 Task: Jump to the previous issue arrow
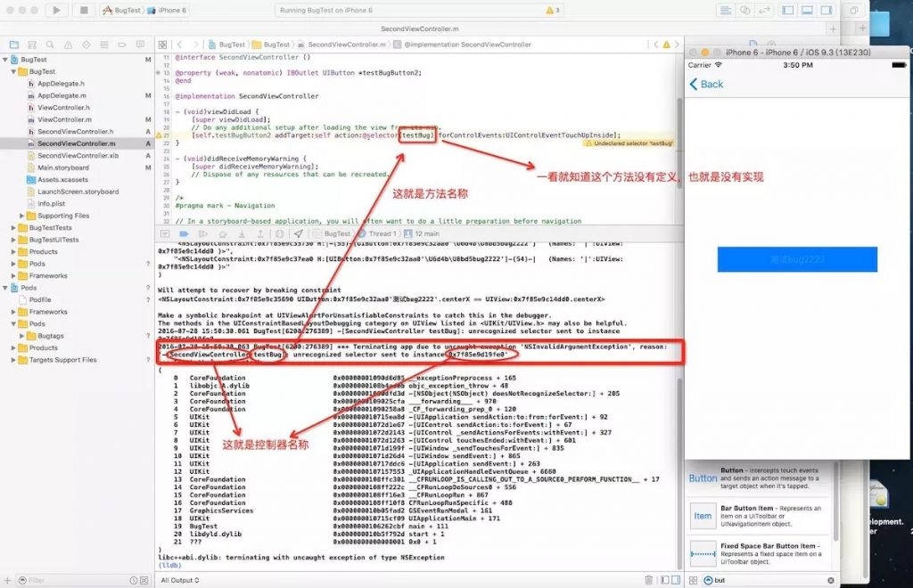(656, 45)
